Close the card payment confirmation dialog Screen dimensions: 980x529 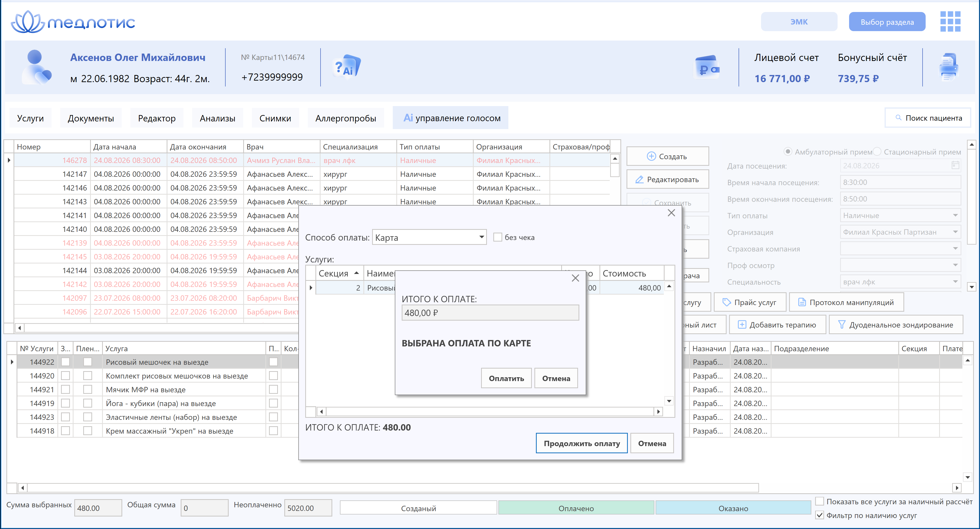575,278
